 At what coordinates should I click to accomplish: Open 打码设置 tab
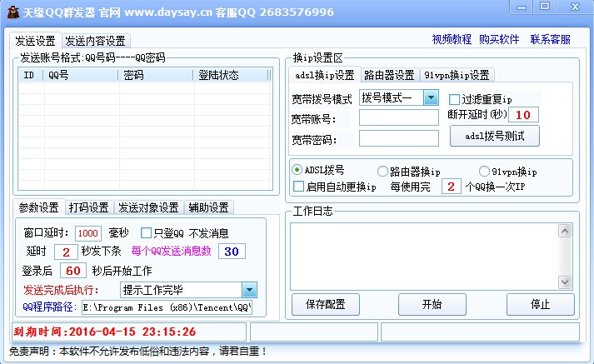click(89, 207)
